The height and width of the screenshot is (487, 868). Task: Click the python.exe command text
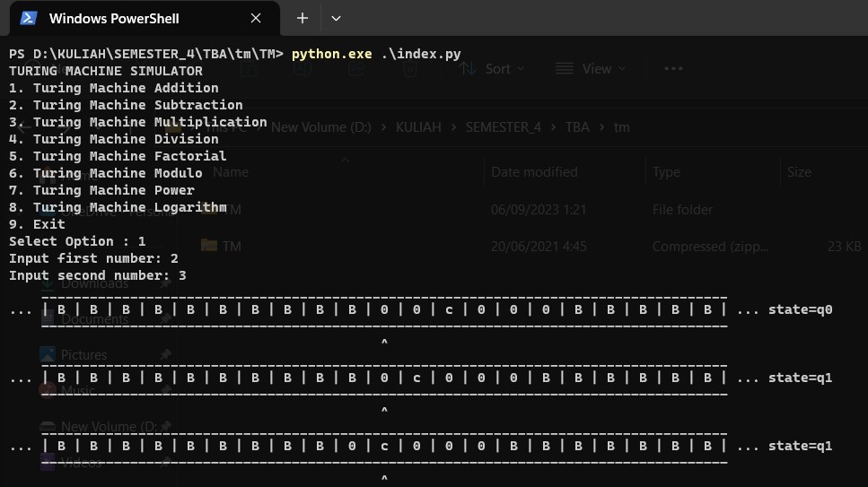coord(331,54)
